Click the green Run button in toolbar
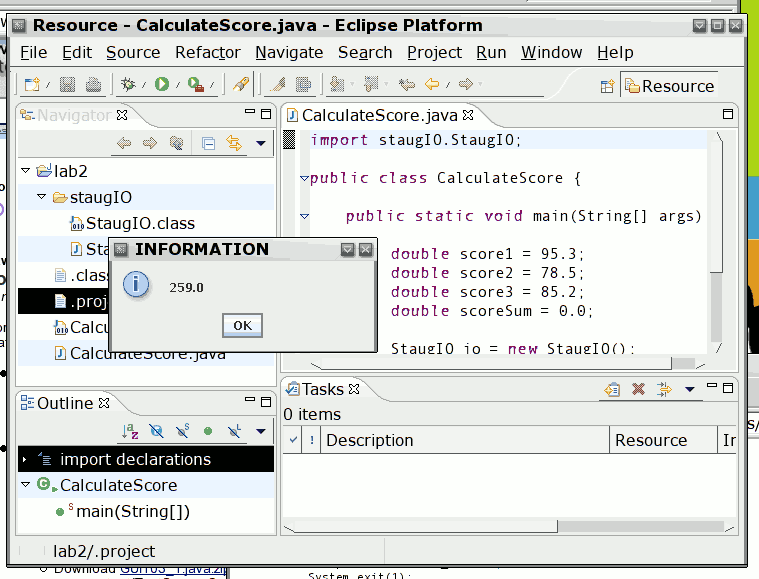 click(x=161, y=85)
